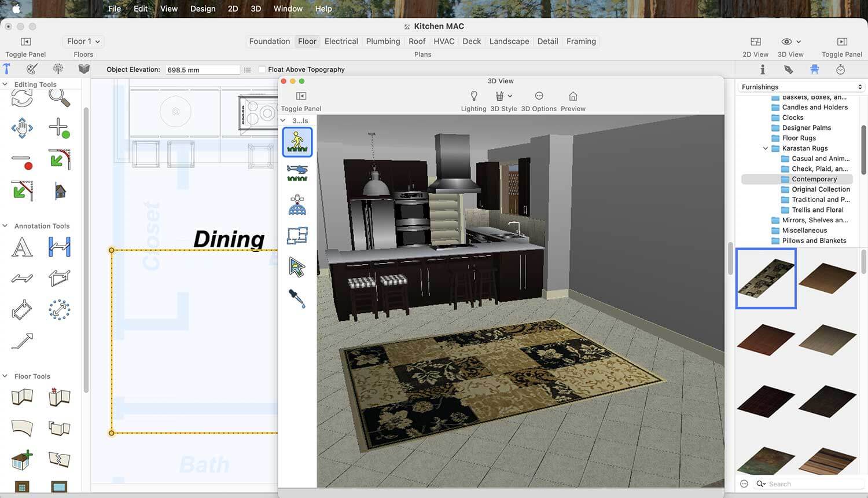Select the text annotation tool
The image size is (868, 498).
pos(22,247)
